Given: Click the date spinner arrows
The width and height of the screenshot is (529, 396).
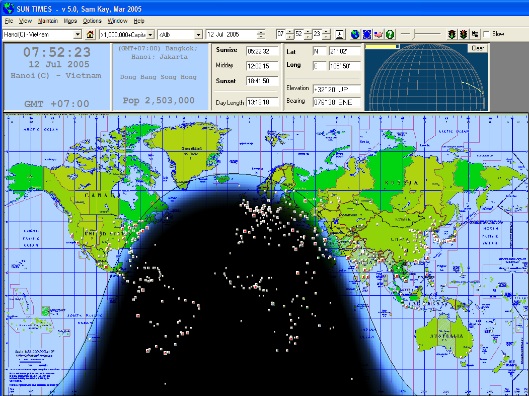Looking at the screenshot, I should click(x=261, y=34).
